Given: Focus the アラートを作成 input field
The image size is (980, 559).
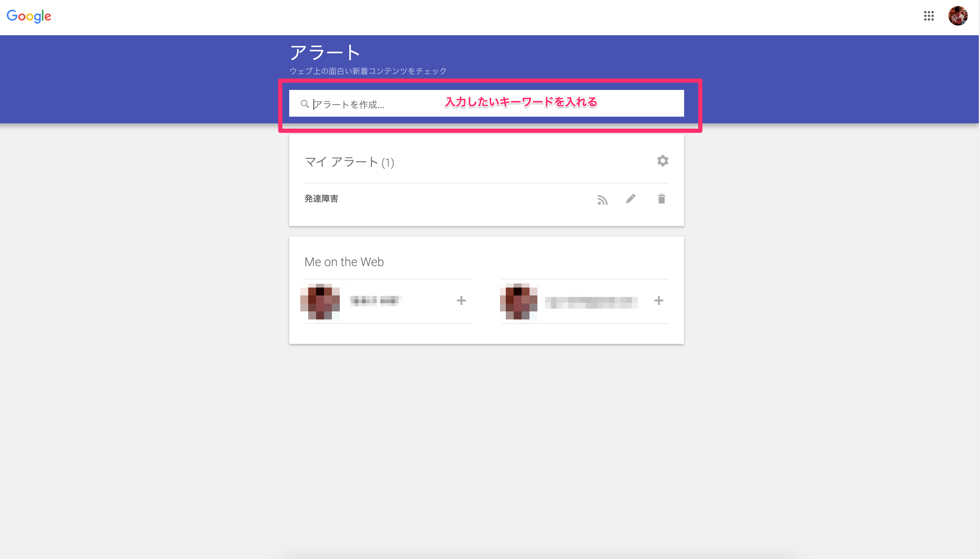Looking at the screenshot, I should (486, 103).
